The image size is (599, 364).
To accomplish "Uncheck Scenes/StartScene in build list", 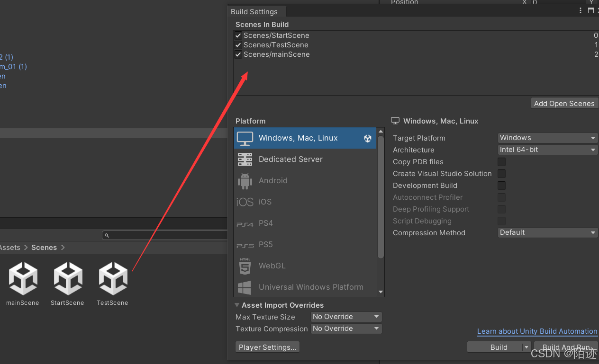I will click(x=238, y=36).
